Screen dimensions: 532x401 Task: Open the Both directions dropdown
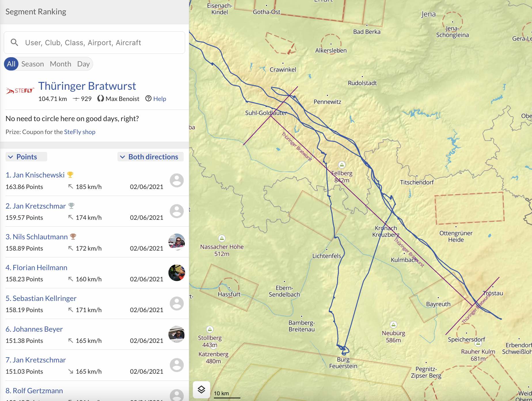(x=150, y=157)
